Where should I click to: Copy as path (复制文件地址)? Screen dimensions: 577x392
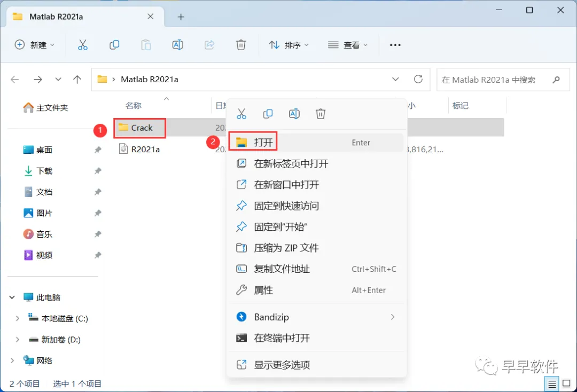click(x=316, y=269)
